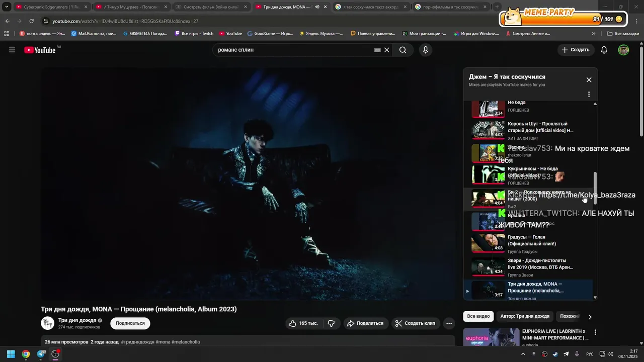Click the playlist scrollbar thumb

pyautogui.click(x=595, y=188)
